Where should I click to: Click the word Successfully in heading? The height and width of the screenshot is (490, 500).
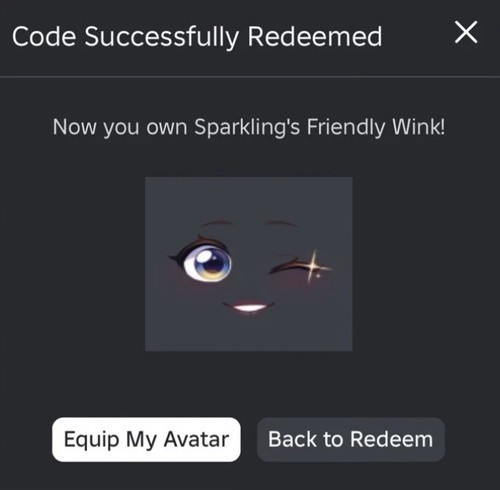pos(161,37)
